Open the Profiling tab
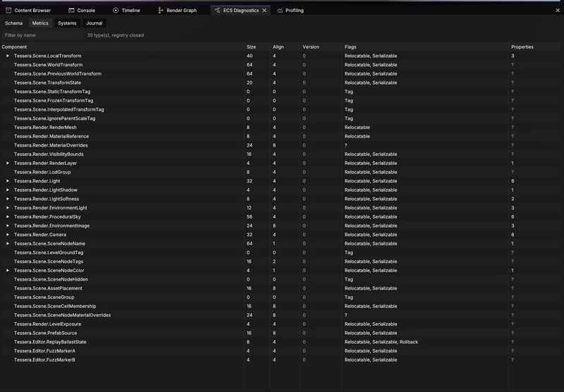Screen dimensions: 564x392 point(290,11)
